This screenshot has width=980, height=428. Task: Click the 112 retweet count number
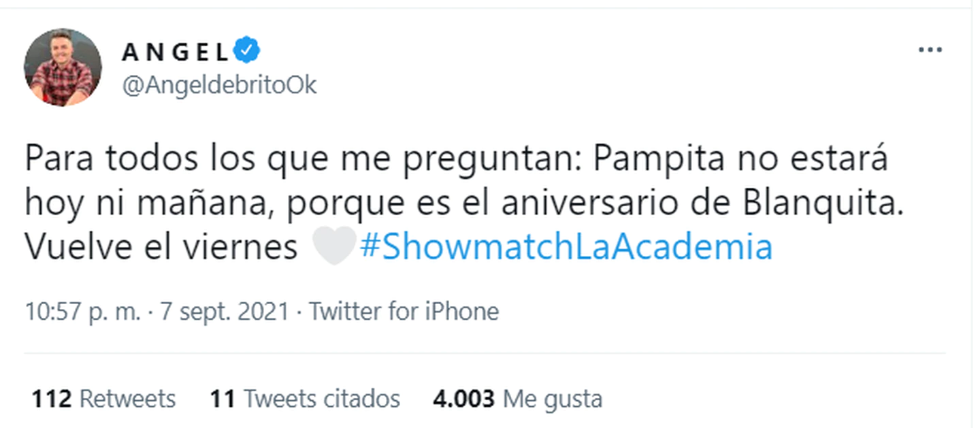52,398
